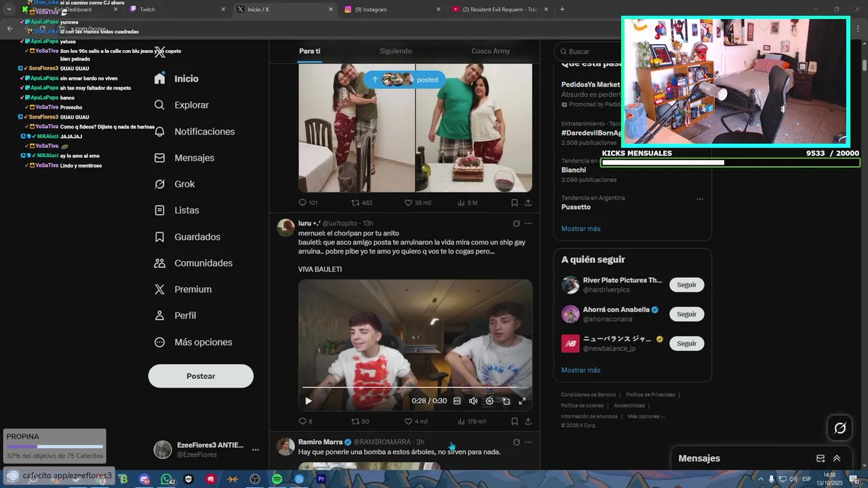Open Grok from sidebar
Image resolution: width=868 pixels, height=488 pixels.
[174, 184]
